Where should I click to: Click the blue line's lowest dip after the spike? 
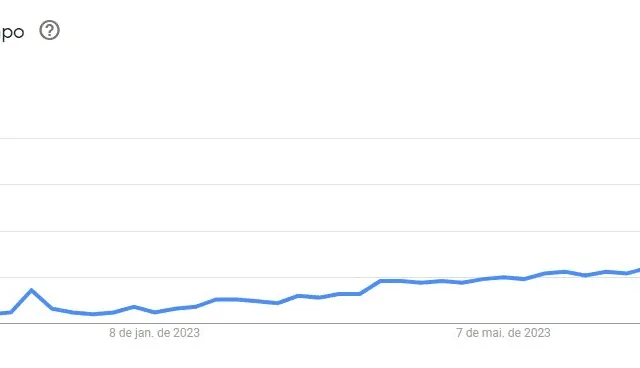click(x=93, y=314)
